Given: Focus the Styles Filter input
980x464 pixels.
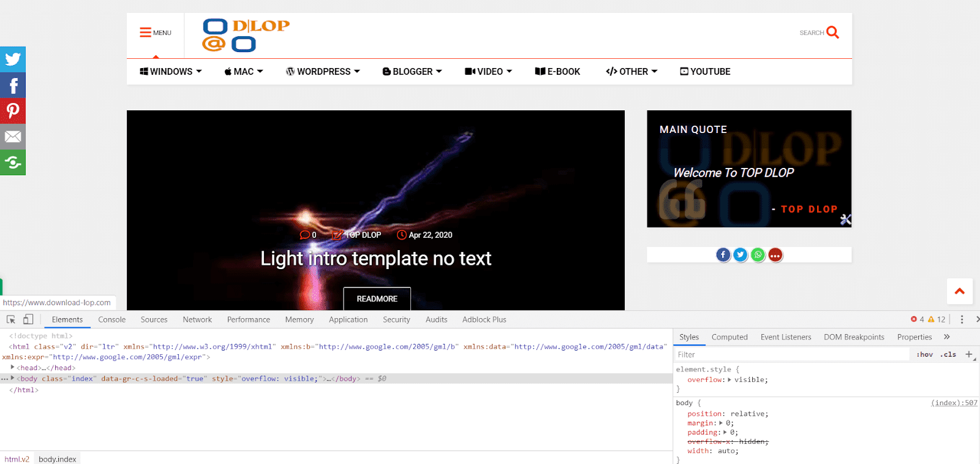Looking at the screenshot, I should pyautogui.click(x=791, y=354).
